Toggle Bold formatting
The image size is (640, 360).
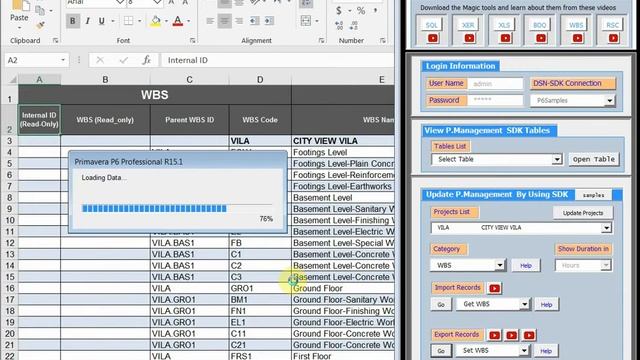tap(73, 21)
